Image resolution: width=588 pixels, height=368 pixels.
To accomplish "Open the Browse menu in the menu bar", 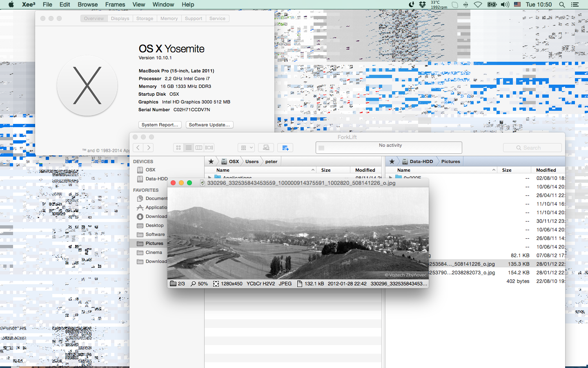I will click(88, 4).
